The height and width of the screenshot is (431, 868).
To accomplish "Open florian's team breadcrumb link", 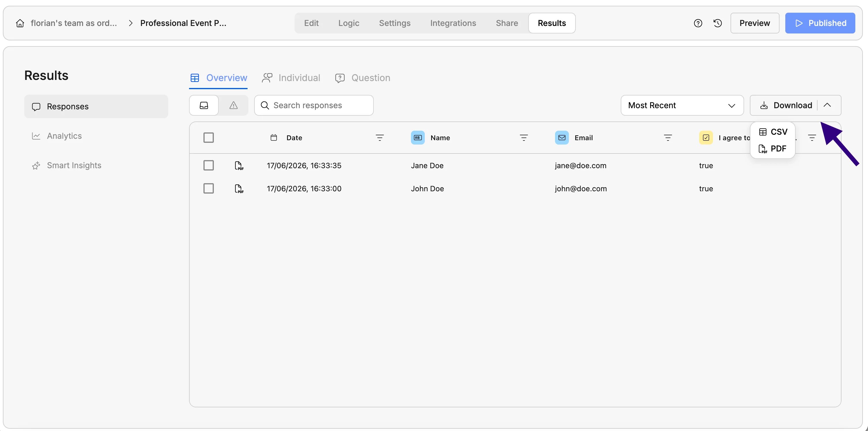I will pos(74,23).
